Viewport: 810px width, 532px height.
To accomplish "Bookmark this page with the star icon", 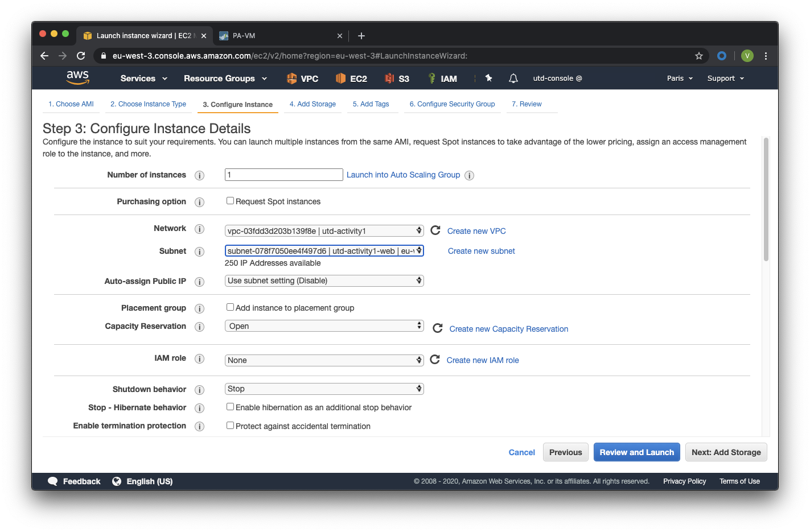I will pyautogui.click(x=699, y=56).
